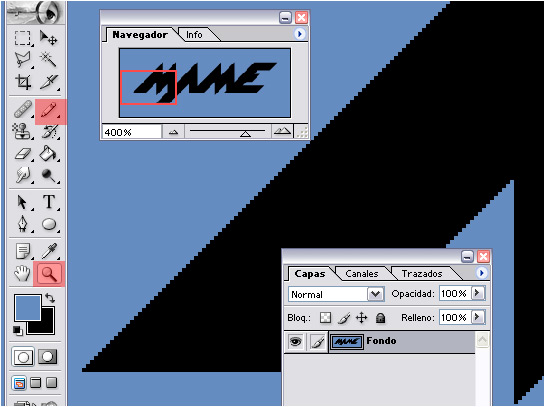Viewport: 545px width, 407px height.
Task: Select the Hand tool
Action: (23, 274)
